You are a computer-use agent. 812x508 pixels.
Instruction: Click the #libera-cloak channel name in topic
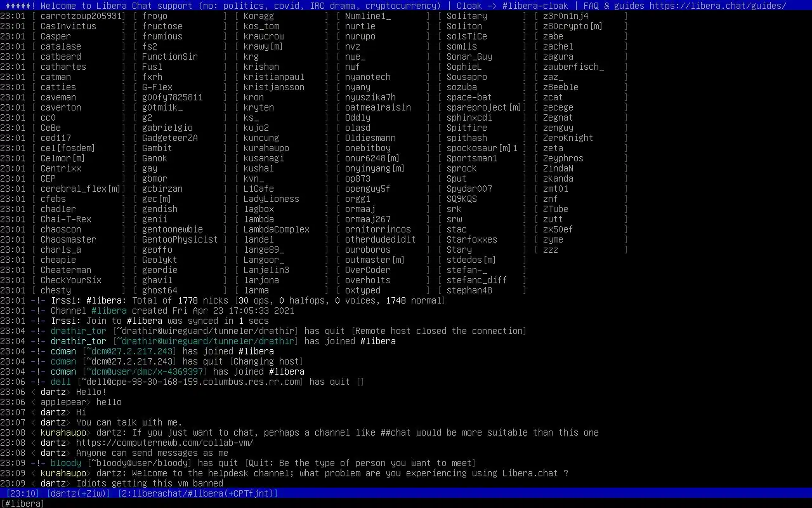535,6
